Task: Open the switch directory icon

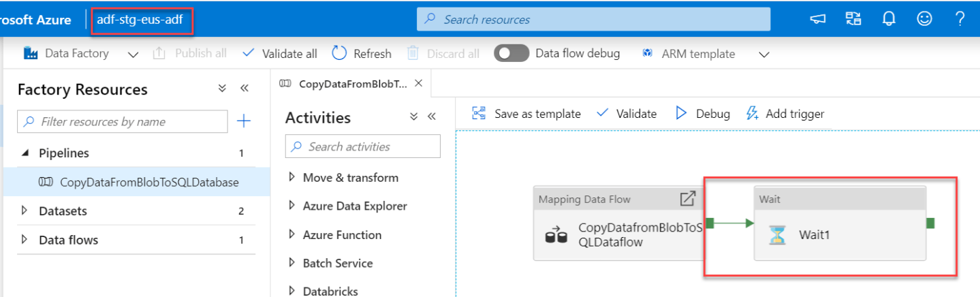Action: [853, 19]
